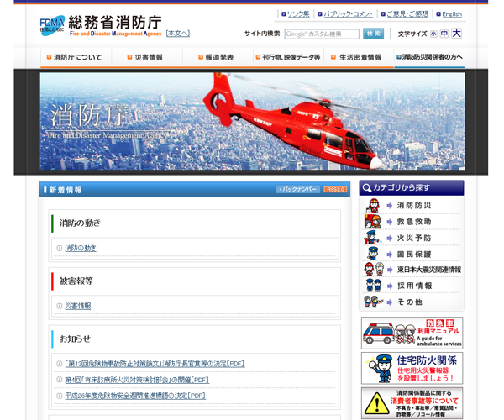Click the character icon beside 採用情報
This screenshot has height=420, width=504.
[373, 286]
